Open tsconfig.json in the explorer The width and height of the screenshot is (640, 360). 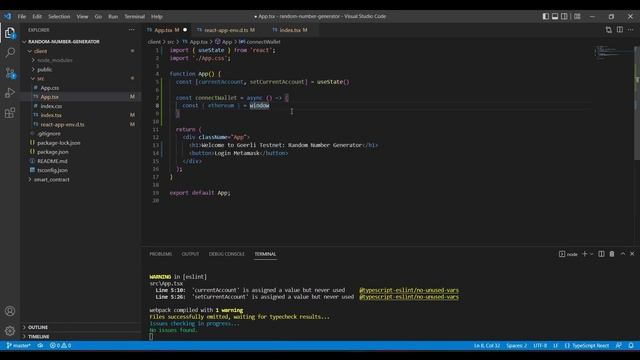click(x=52, y=170)
